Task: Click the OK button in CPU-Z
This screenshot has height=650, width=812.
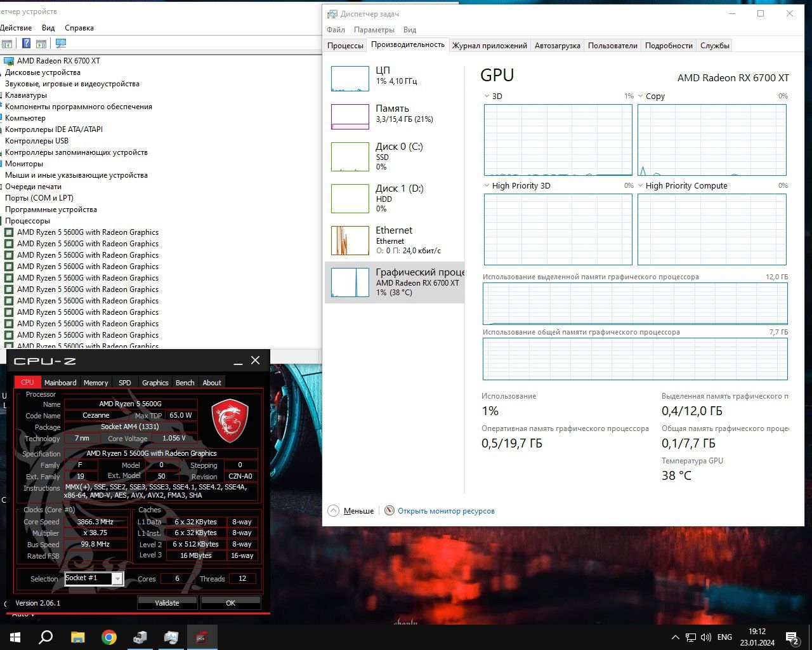Action: tap(230, 603)
